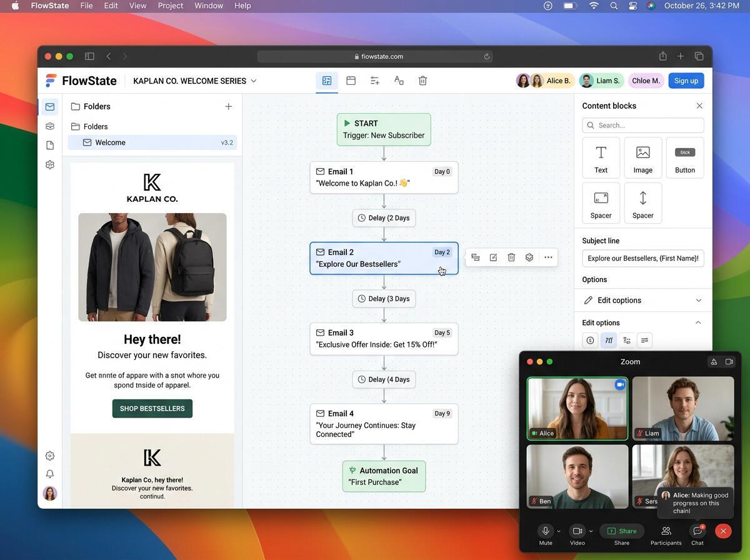750x560 pixels.
Task: Toggle Video in Zoom window
Action: pos(577,531)
